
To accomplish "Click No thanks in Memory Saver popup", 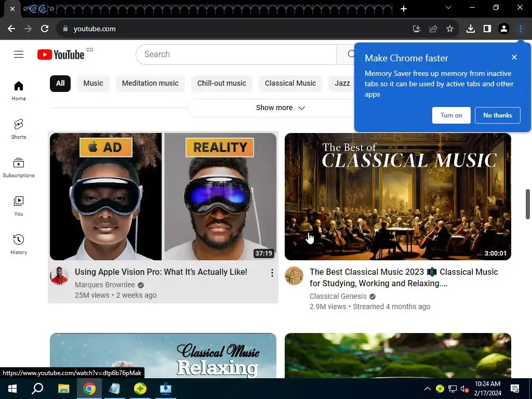I will click(x=497, y=115).
